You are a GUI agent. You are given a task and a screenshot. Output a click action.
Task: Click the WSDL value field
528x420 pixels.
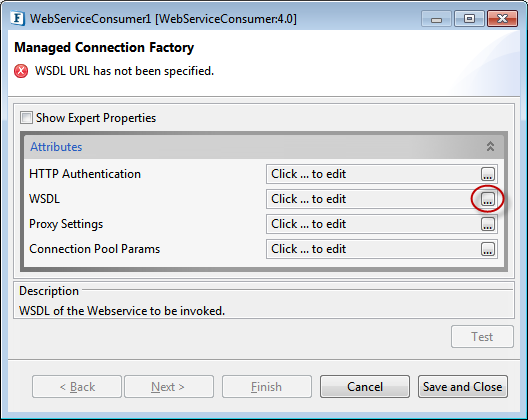373,199
